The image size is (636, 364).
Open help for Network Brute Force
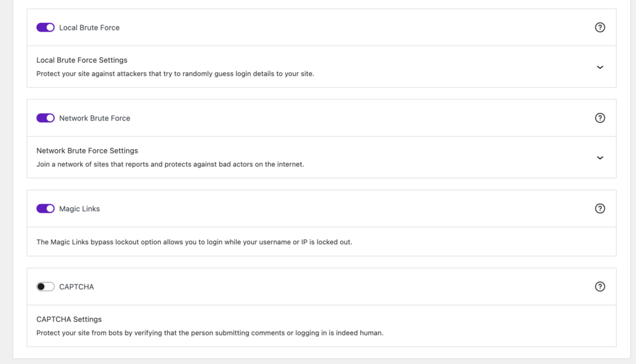(599, 118)
